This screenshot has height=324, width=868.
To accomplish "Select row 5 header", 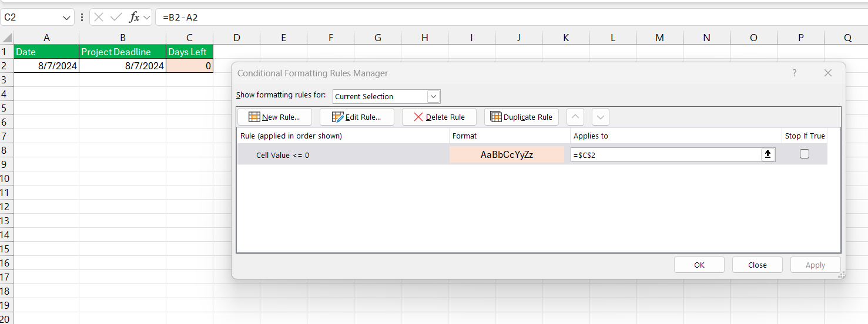I will 6,108.
